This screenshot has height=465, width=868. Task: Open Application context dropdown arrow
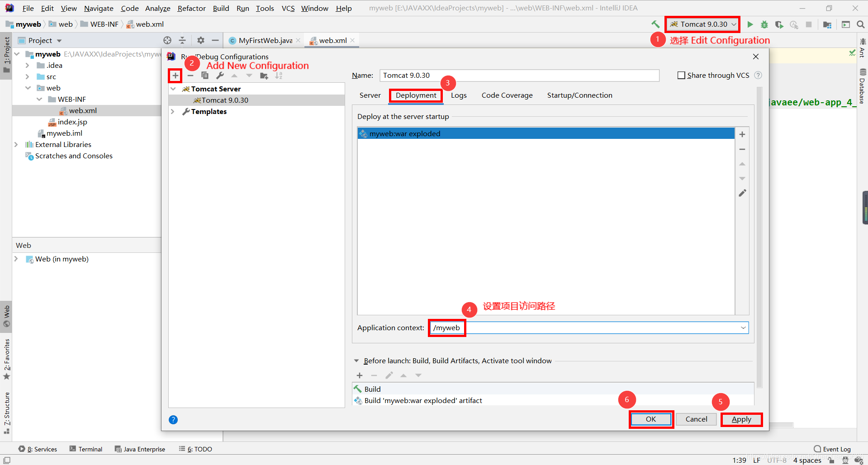pyautogui.click(x=743, y=328)
